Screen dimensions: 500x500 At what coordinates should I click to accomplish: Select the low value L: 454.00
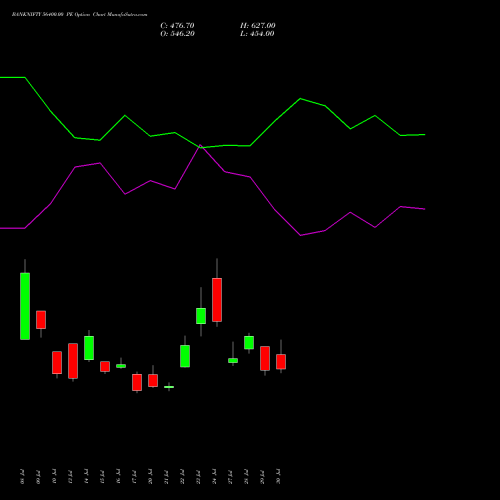tap(257, 34)
